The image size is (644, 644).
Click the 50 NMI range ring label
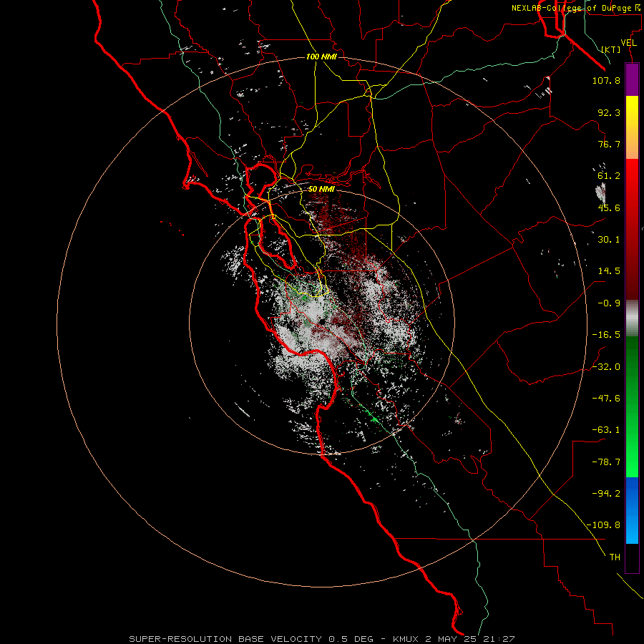coord(321,189)
